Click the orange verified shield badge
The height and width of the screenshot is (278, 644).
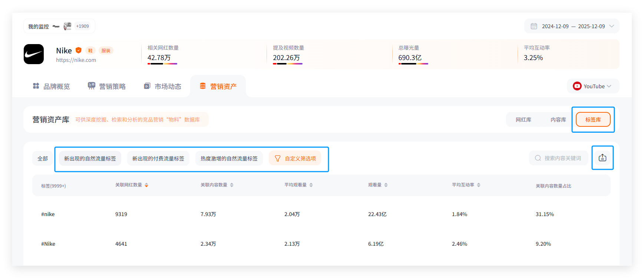coord(79,50)
